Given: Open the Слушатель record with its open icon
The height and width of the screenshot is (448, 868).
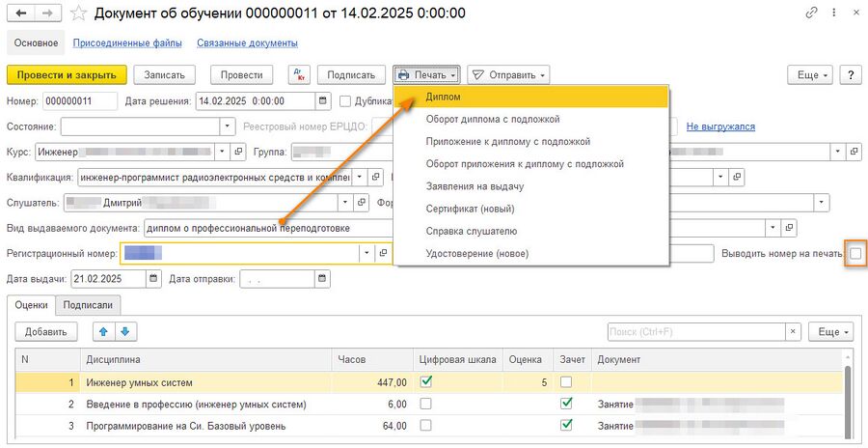Looking at the screenshot, I should point(362,203).
